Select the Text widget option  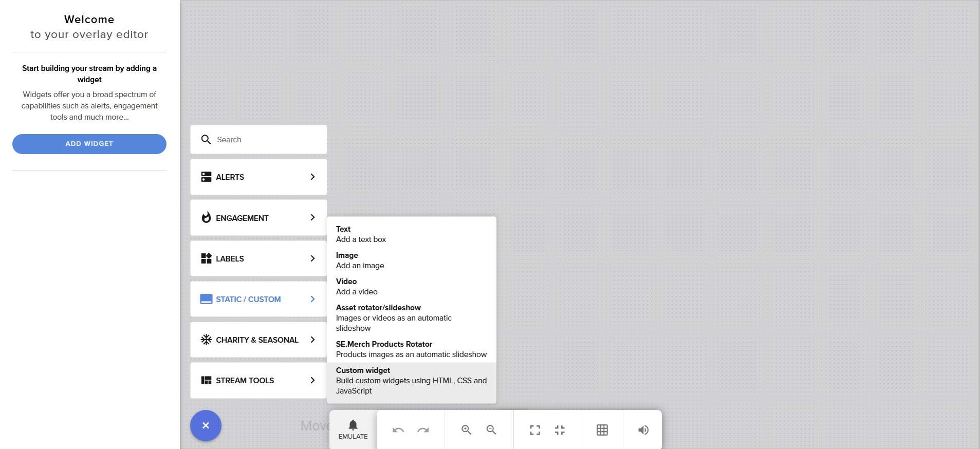(x=411, y=234)
